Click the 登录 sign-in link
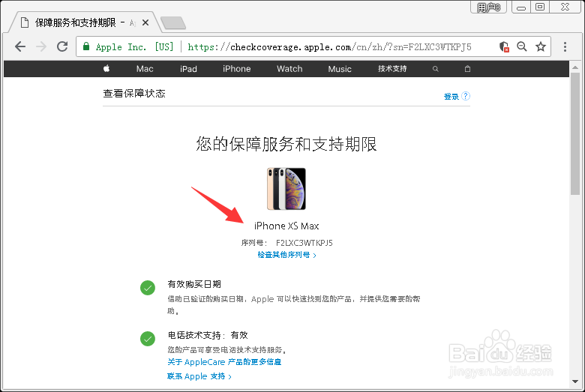 [451, 96]
